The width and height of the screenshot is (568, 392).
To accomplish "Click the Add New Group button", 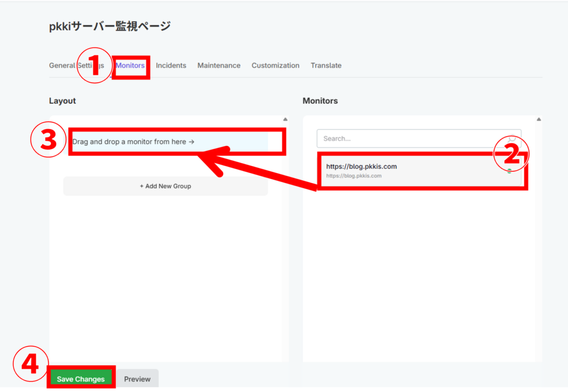I will tap(165, 186).
